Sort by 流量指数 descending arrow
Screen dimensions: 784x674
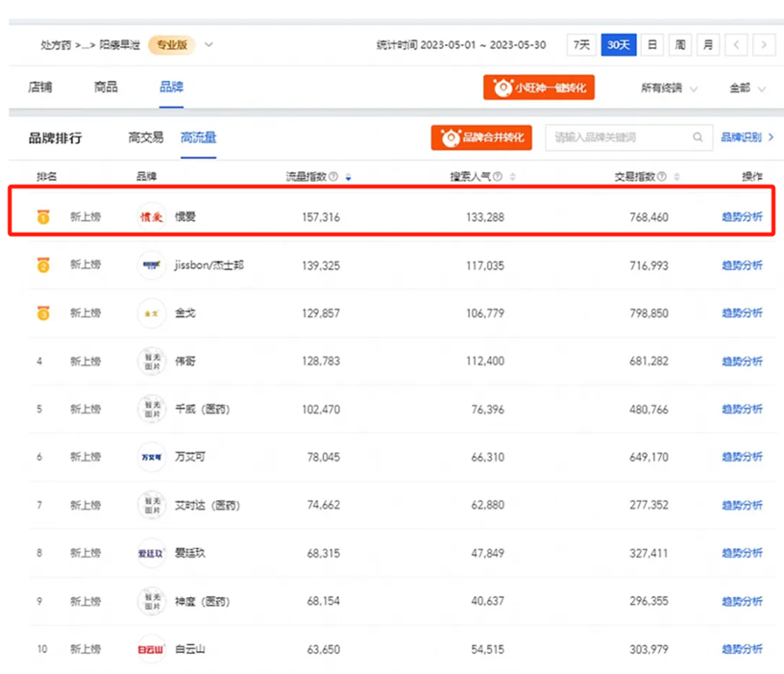coord(348,178)
